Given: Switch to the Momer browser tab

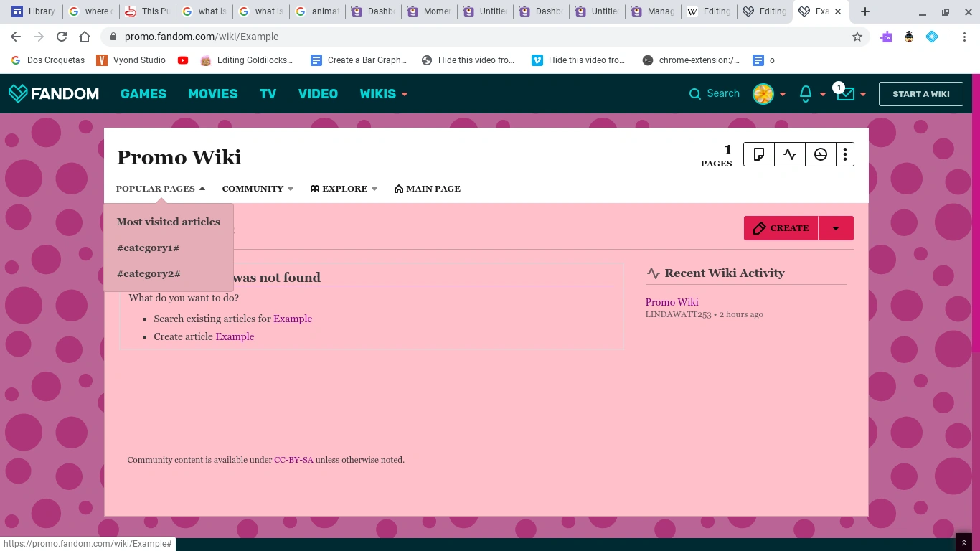Looking at the screenshot, I should pyautogui.click(x=430, y=11).
